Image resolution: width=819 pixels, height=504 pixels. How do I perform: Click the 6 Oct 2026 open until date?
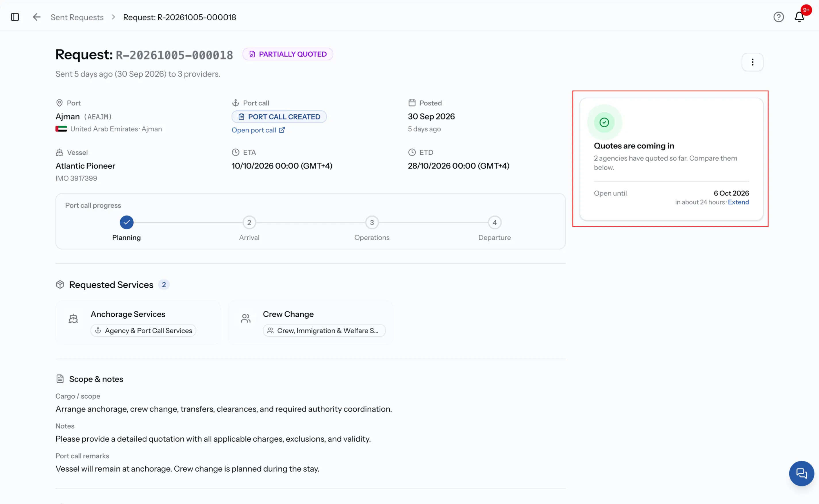pos(731,193)
